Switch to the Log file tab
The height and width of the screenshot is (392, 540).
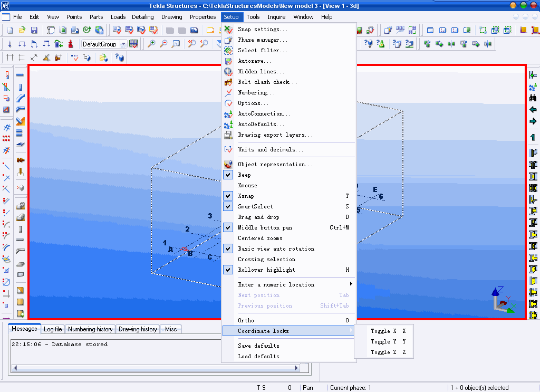pos(53,329)
